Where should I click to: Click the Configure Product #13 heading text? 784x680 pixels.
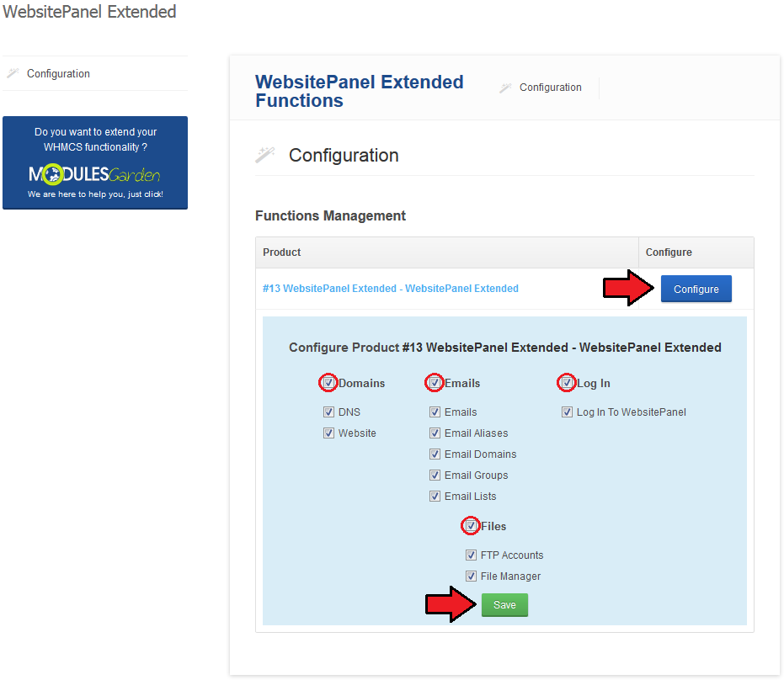click(505, 348)
